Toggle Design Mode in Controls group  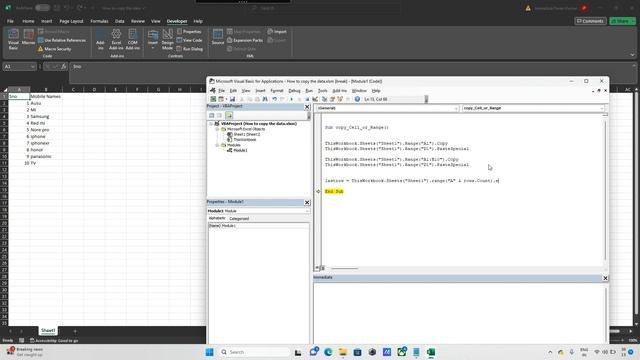click(x=167, y=40)
